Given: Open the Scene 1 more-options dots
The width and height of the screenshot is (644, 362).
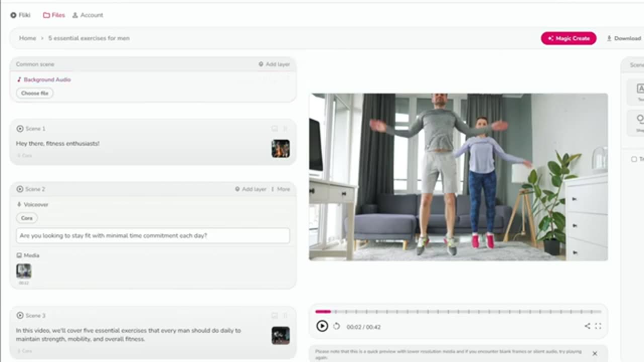Looking at the screenshot, I should tap(285, 129).
